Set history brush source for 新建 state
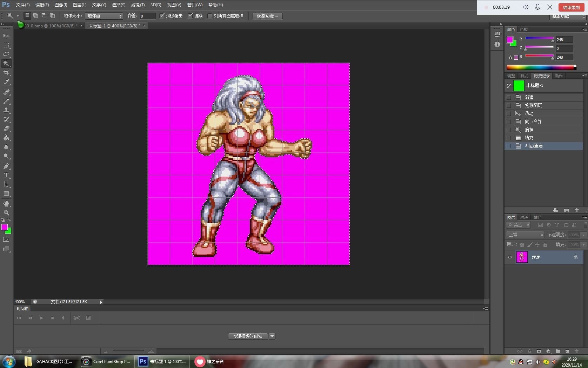 tap(509, 97)
